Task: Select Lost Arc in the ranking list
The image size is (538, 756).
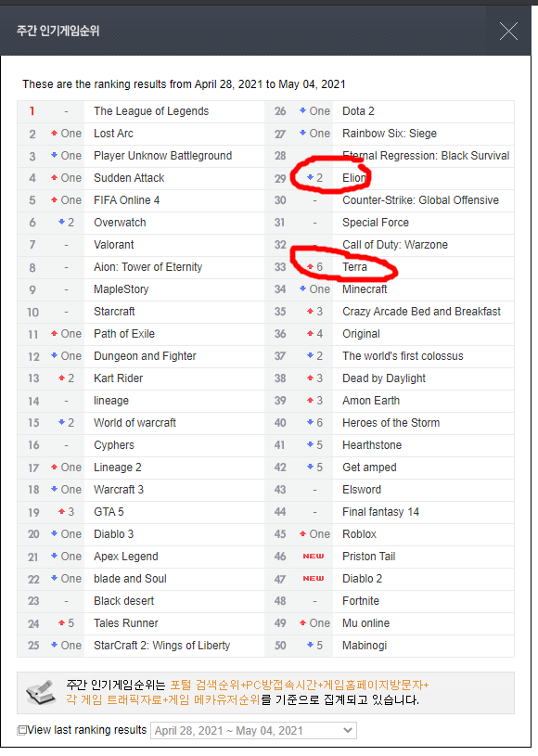Action: coord(113,134)
